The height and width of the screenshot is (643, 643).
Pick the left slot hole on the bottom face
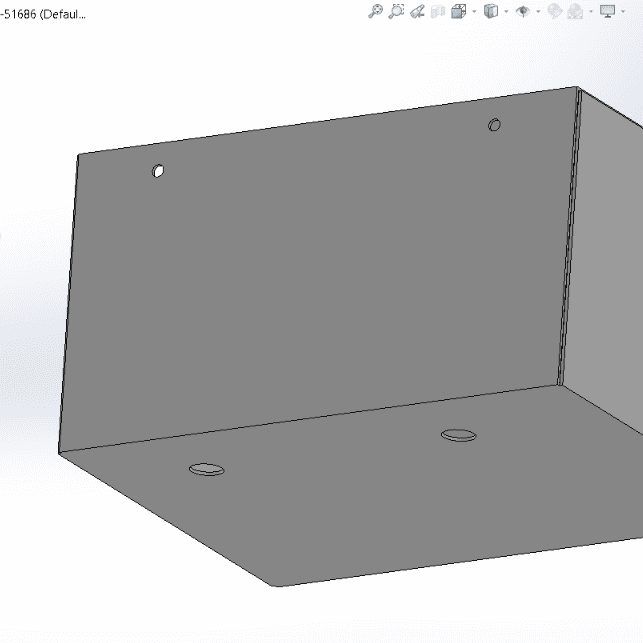pyautogui.click(x=206, y=468)
